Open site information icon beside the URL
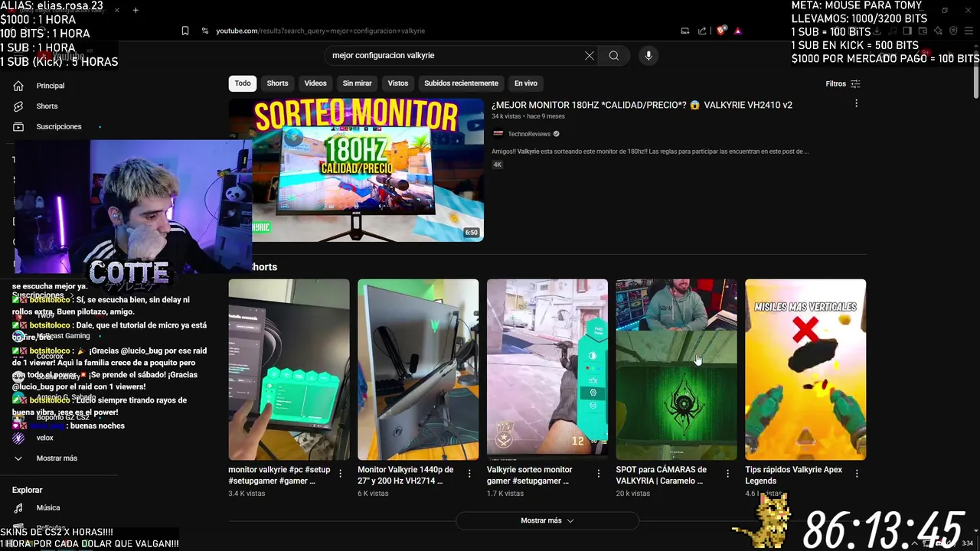 click(205, 31)
